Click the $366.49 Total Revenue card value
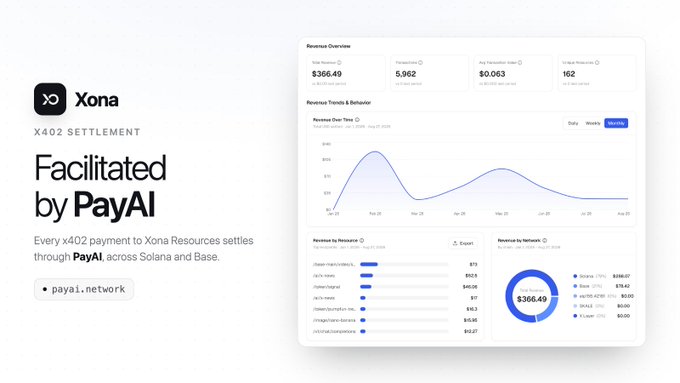 click(x=327, y=74)
